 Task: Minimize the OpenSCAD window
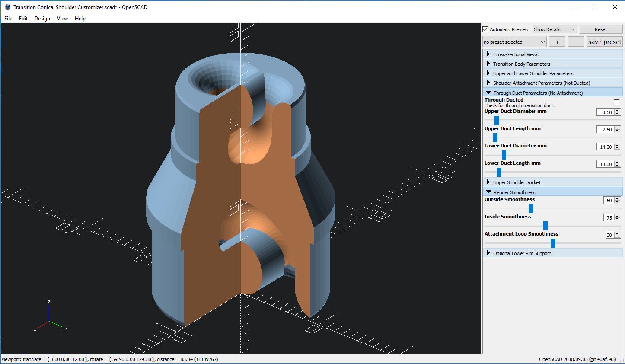(576, 7)
